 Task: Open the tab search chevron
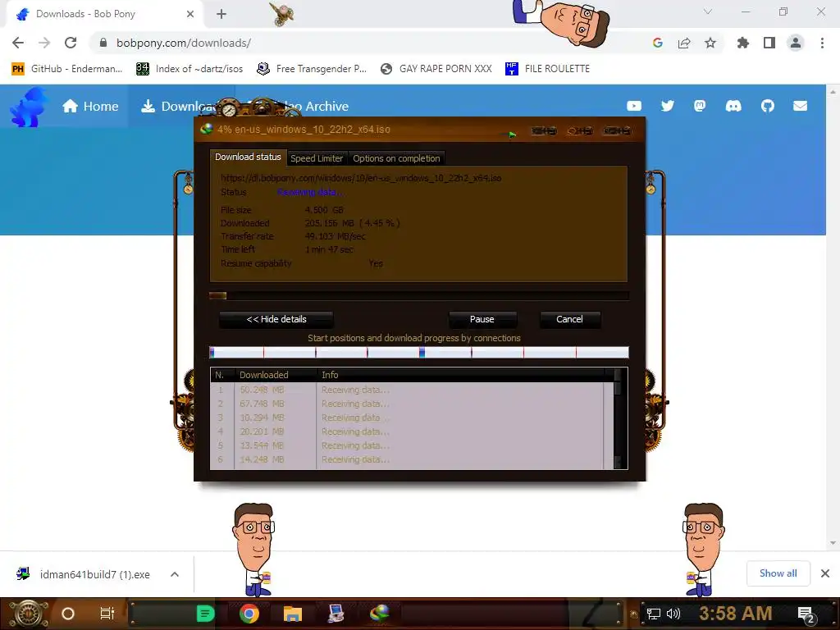click(x=708, y=11)
